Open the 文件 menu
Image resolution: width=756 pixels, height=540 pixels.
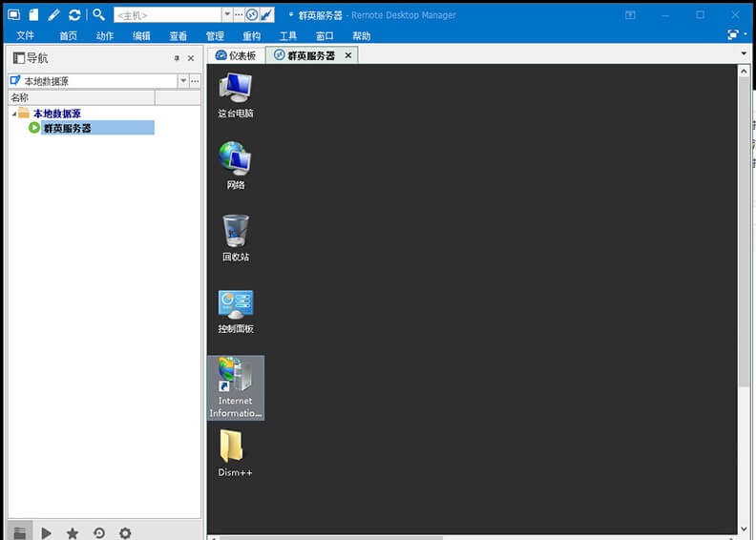click(25, 35)
